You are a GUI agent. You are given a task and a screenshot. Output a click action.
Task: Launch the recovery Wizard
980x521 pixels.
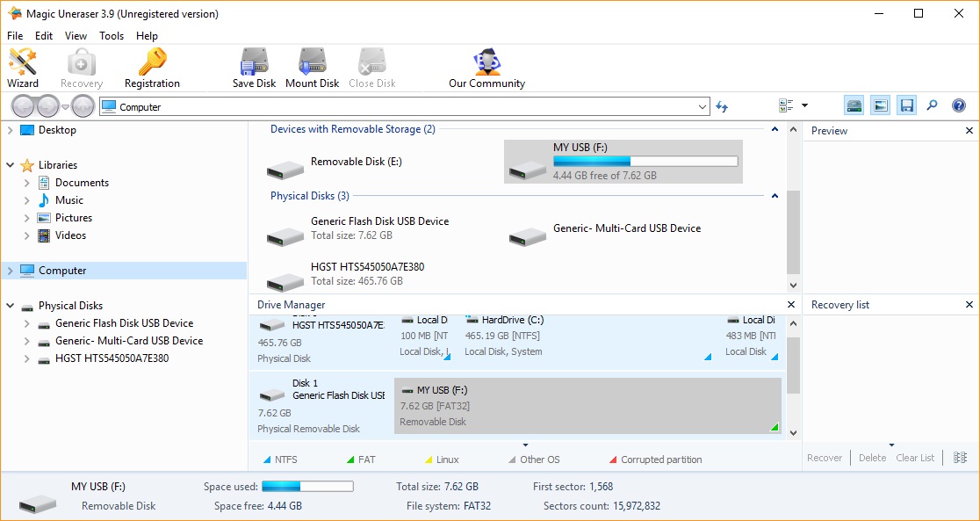point(23,69)
